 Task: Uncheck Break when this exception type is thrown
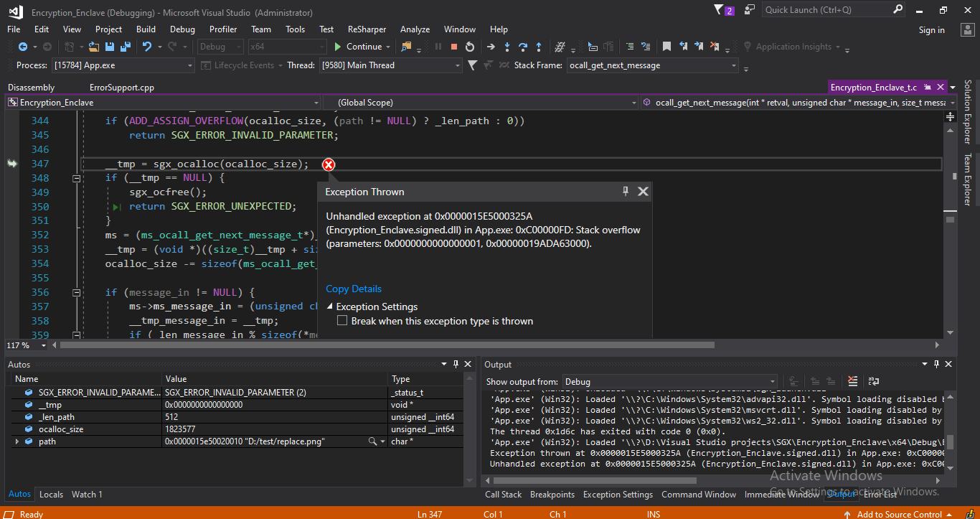342,321
